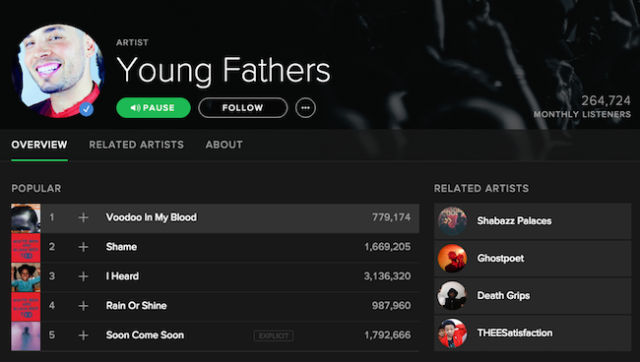
Task: Click the blue verified checkmark badge
Action: (x=86, y=109)
